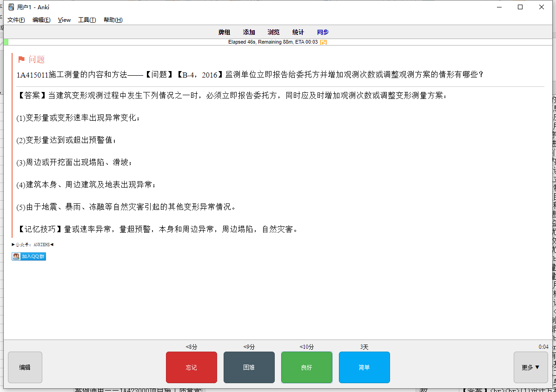Screen dimensions: 556x392
Task: Click the line (2)变形量达到或超出预警值
Action: click(66, 140)
